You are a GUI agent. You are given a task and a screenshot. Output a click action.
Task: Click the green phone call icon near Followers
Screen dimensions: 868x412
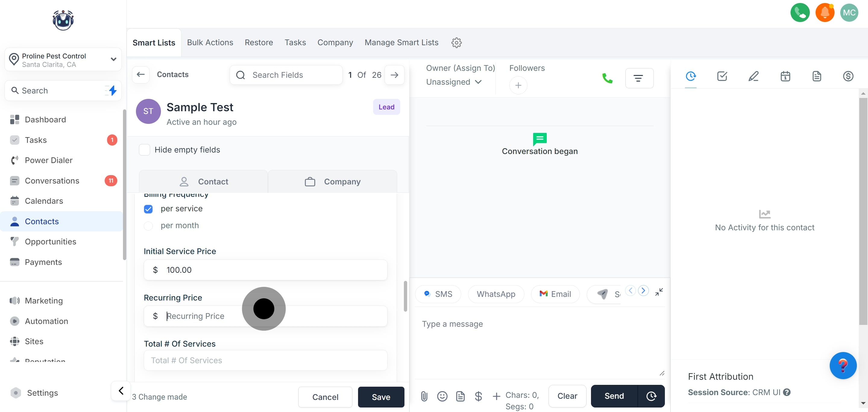tap(607, 78)
